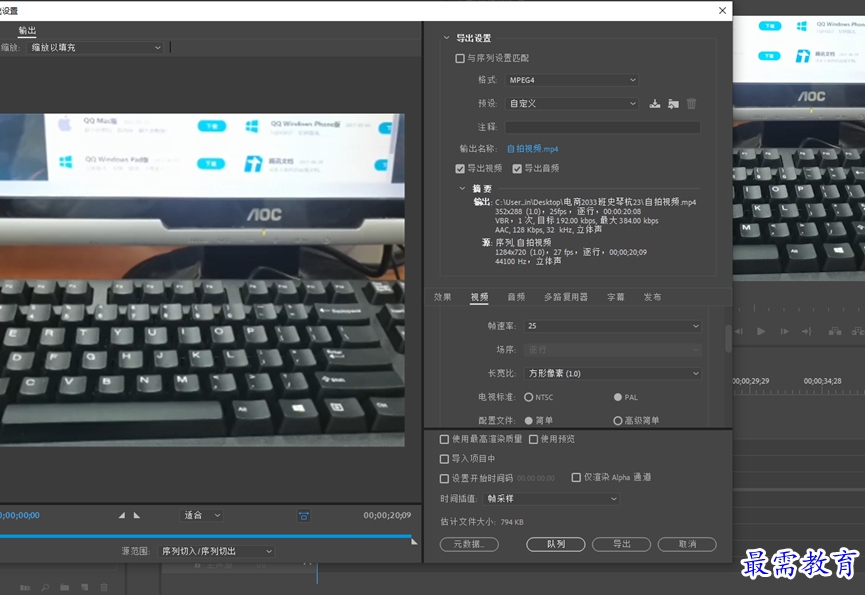The height and width of the screenshot is (595, 865).
Task: Open the 时间插值 帧采样 dropdown
Action: (x=551, y=498)
